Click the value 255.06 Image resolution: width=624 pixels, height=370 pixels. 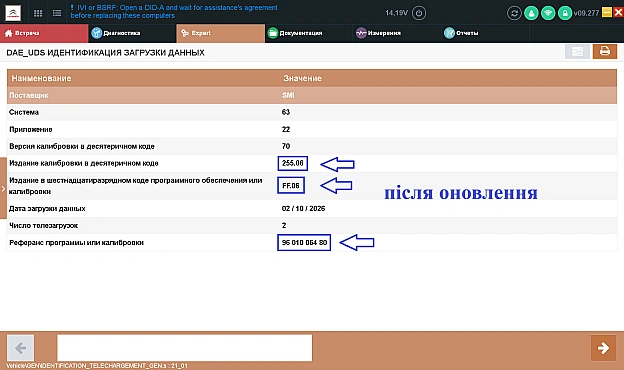(x=292, y=163)
